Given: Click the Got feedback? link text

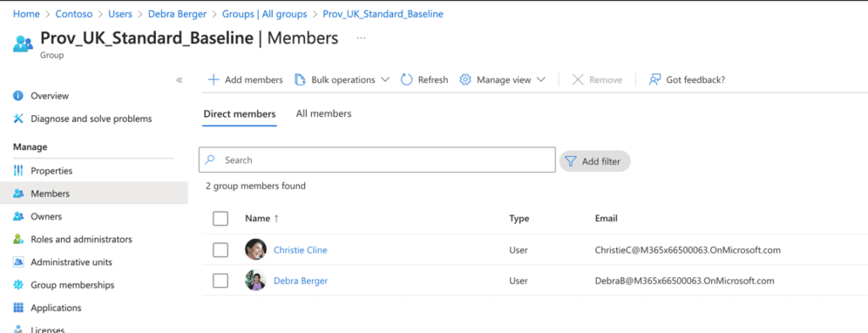Looking at the screenshot, I should point(695,80).
